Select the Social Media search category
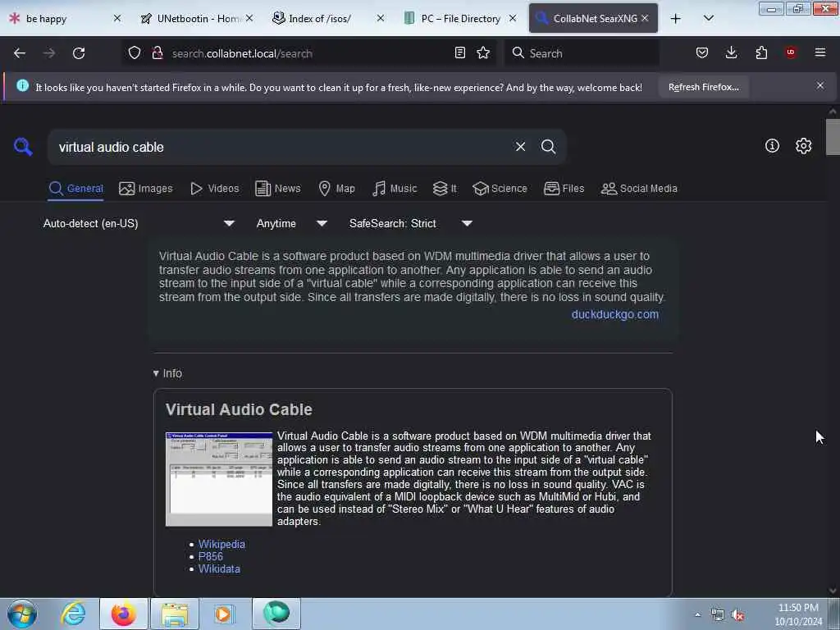 pyautogui.click(x=639, y=189)
